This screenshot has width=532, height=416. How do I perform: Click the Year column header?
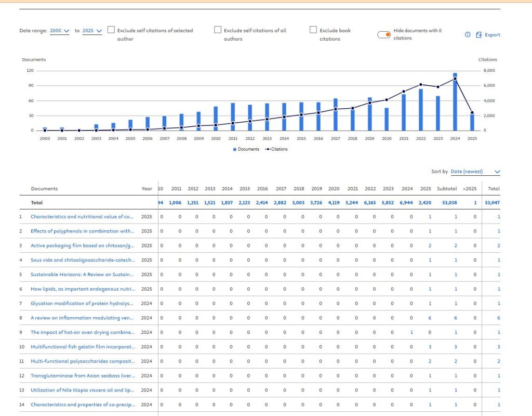[x=147, y=189]
